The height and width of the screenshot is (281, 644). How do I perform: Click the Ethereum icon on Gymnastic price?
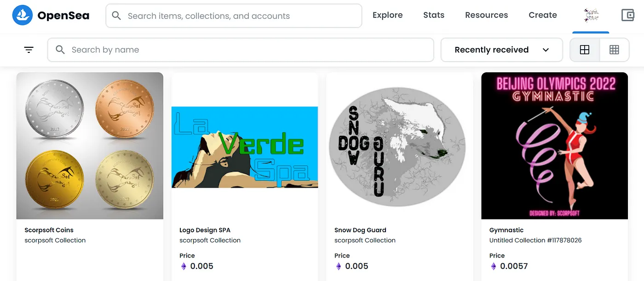(x=494, y=266)
